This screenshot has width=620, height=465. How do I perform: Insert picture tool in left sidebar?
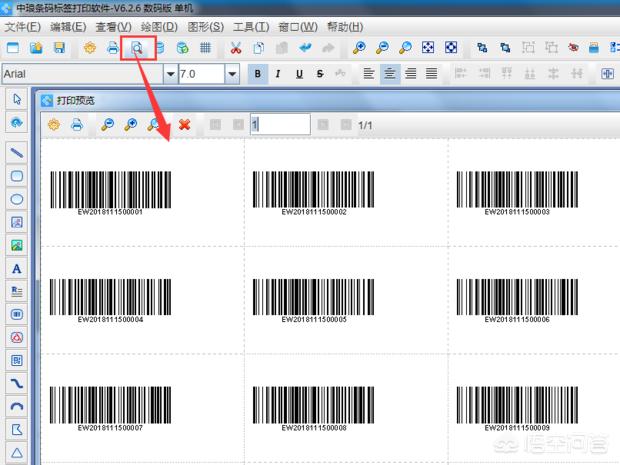(17, 246)
